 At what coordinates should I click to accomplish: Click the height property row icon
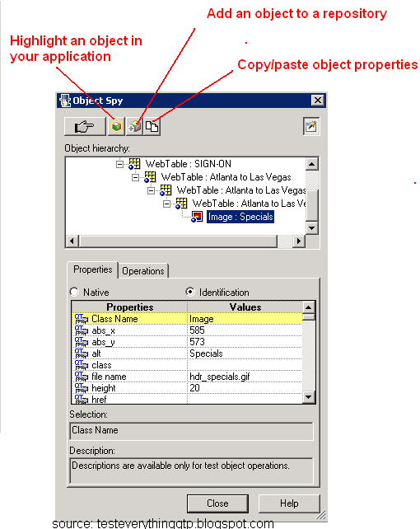(82, 387)
